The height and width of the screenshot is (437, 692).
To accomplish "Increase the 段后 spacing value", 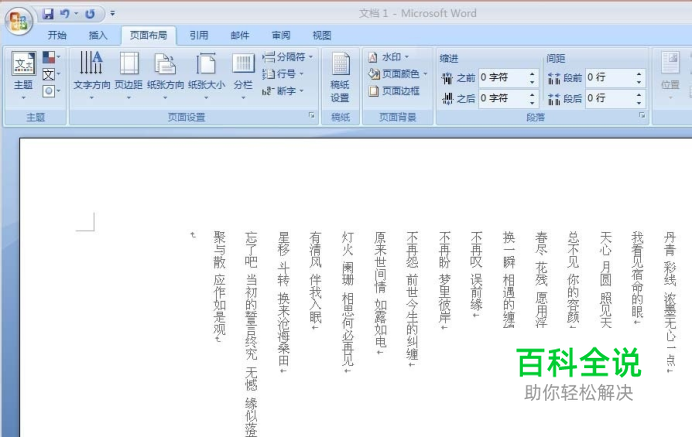I will point(639,94).
